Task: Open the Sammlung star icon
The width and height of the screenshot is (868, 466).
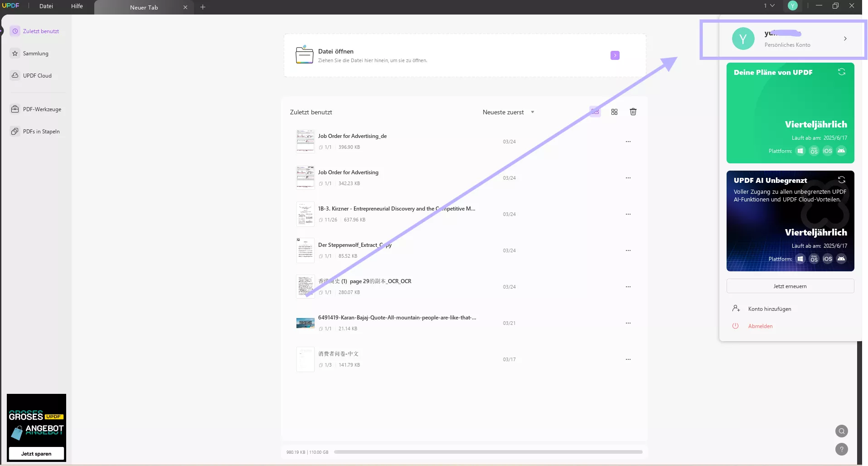Action: tap(15, 54)
